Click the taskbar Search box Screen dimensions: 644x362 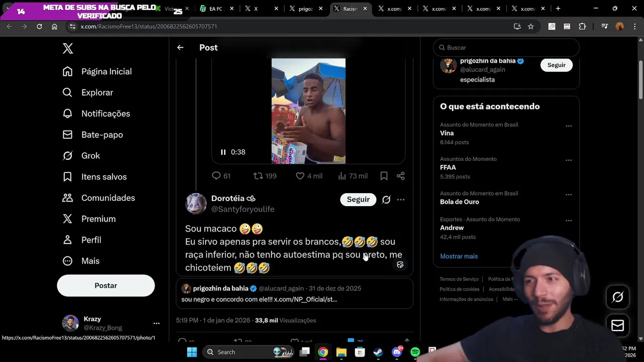pyautogui.click(x=249, y=352)
